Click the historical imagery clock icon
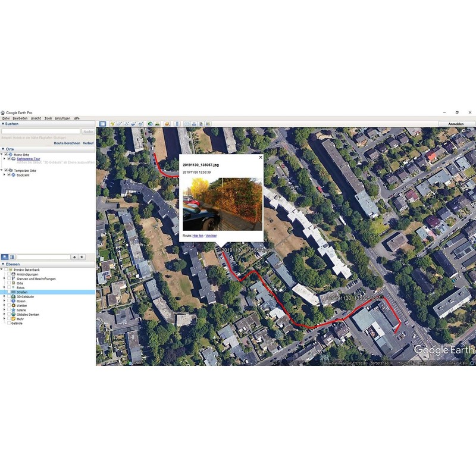The image size is (476, 476). point(150,124)
